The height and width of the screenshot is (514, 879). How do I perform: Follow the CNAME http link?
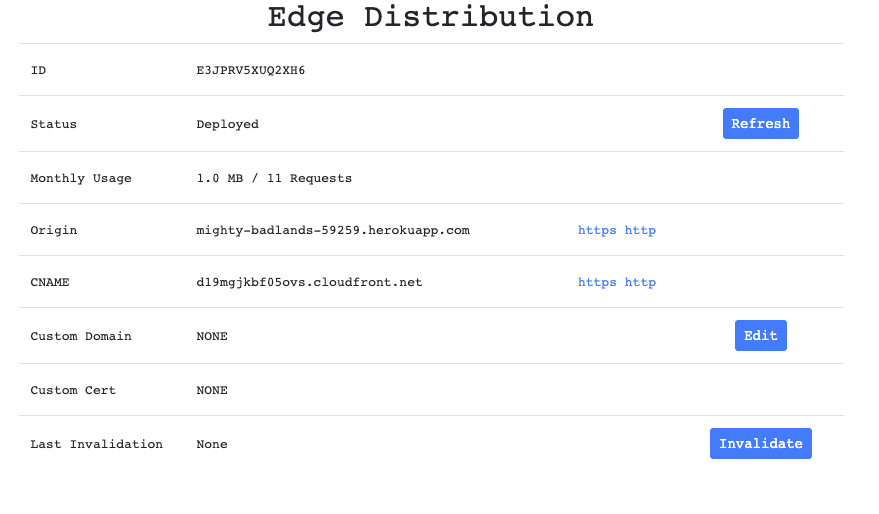[x=640, y=282]
